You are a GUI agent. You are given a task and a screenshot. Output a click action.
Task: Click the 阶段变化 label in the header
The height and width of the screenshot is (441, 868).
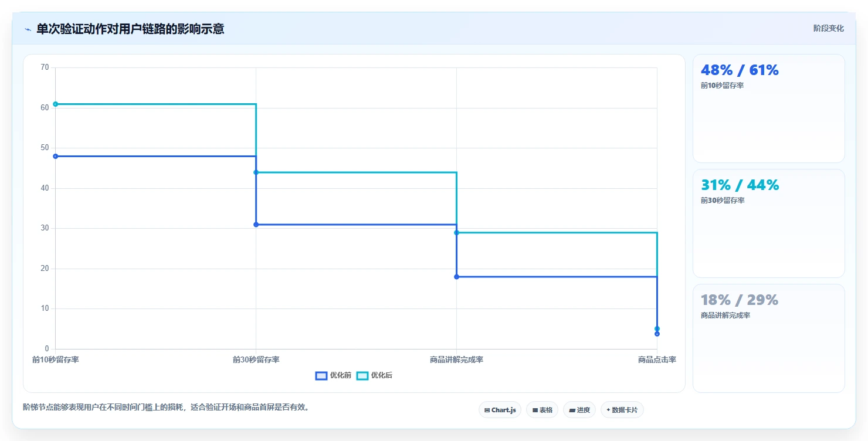click(x=829, y=28)
